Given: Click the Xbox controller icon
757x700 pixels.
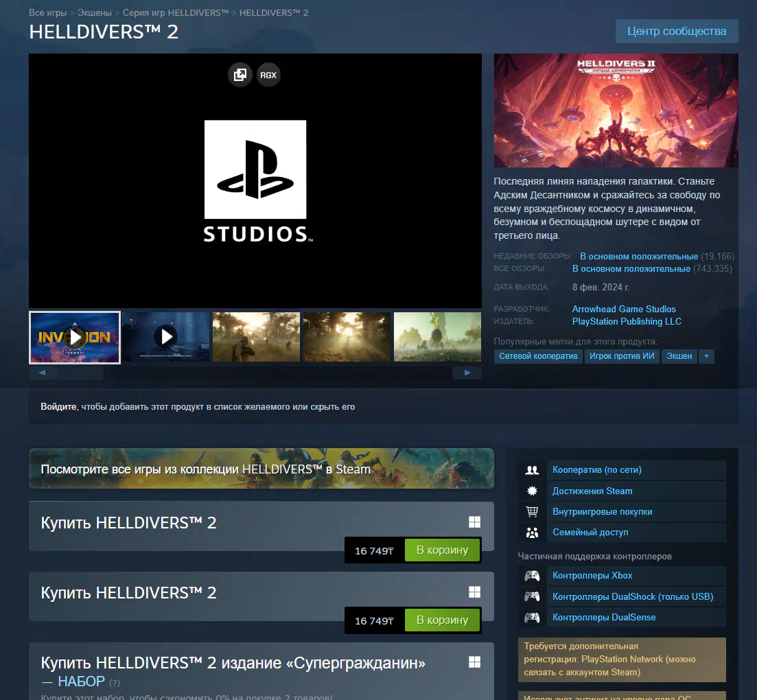Looking at the screenshot, I should coord(532,576).
